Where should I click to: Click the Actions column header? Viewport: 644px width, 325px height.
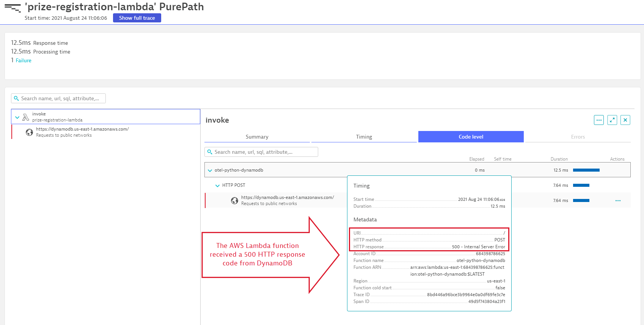click(617, 159)
